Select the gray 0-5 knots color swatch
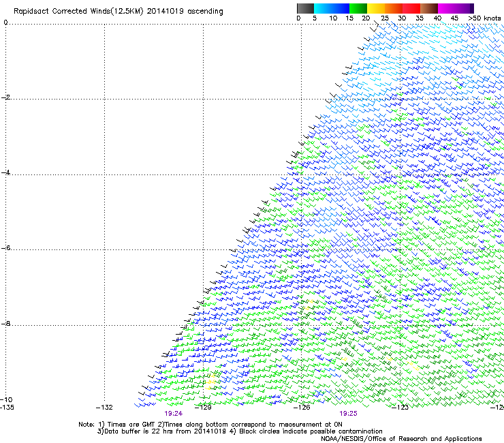 tap(305, 8)
